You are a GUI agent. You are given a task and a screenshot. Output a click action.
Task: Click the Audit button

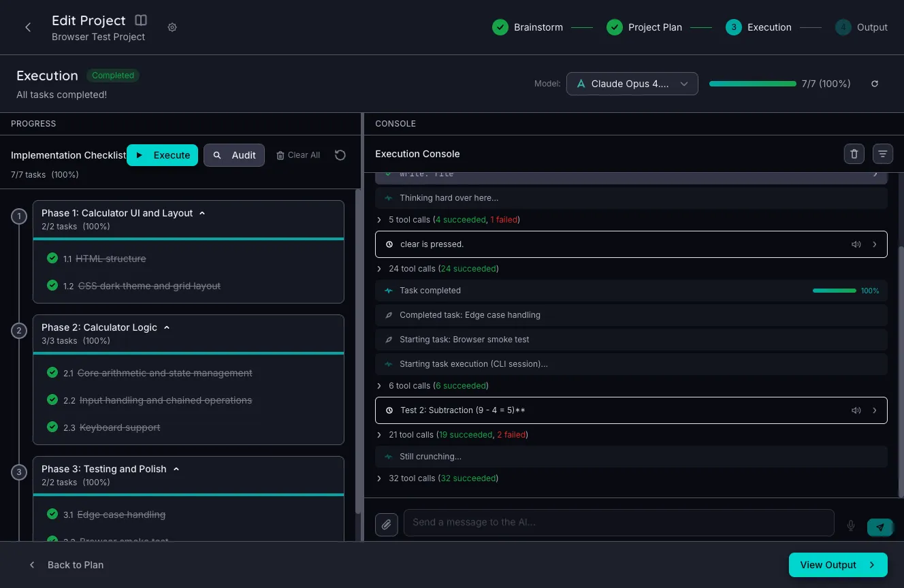coord(234,155)
